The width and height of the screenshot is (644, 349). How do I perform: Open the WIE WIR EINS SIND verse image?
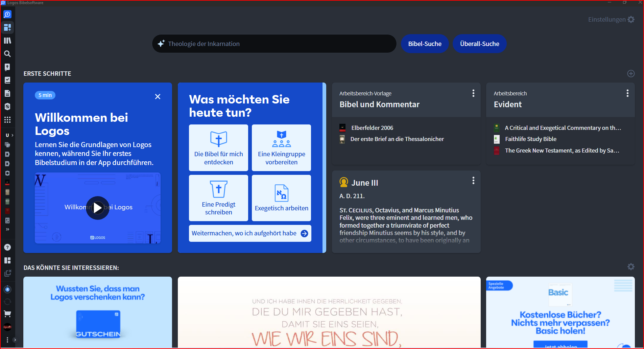[x=329, y=312]
